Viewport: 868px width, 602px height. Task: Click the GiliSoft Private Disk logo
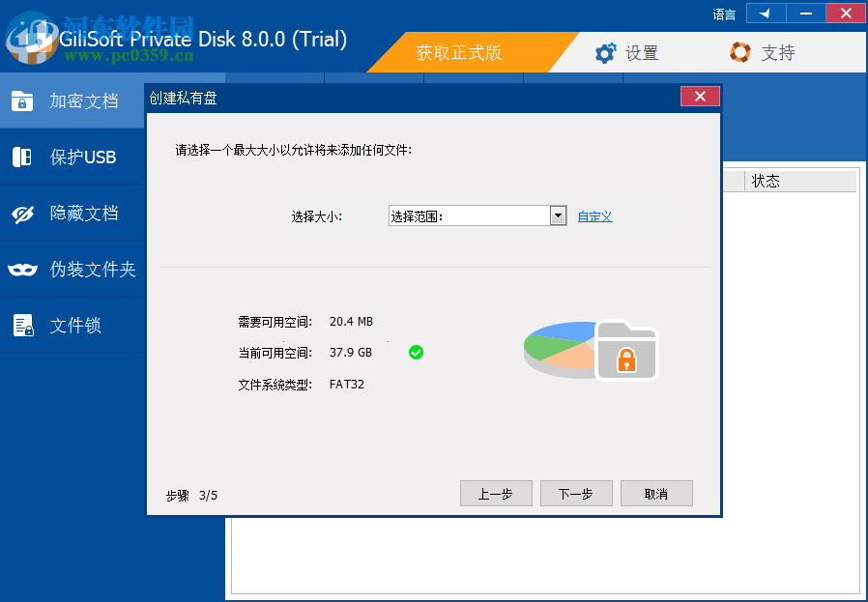(x=34, y=43)
